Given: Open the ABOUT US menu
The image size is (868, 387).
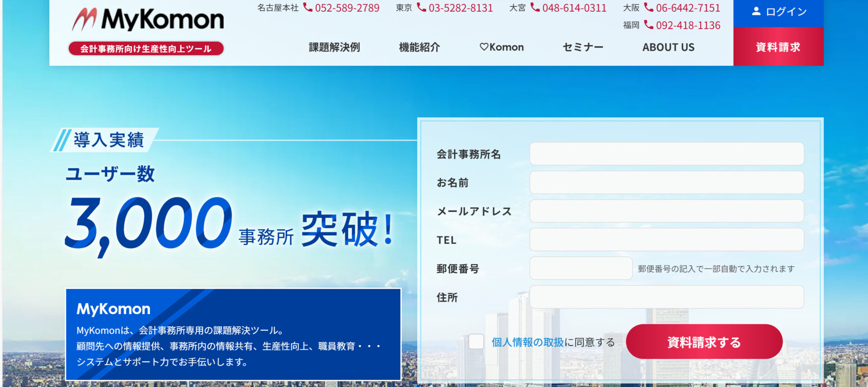Looking at the screenshot, I should point(668,47).
